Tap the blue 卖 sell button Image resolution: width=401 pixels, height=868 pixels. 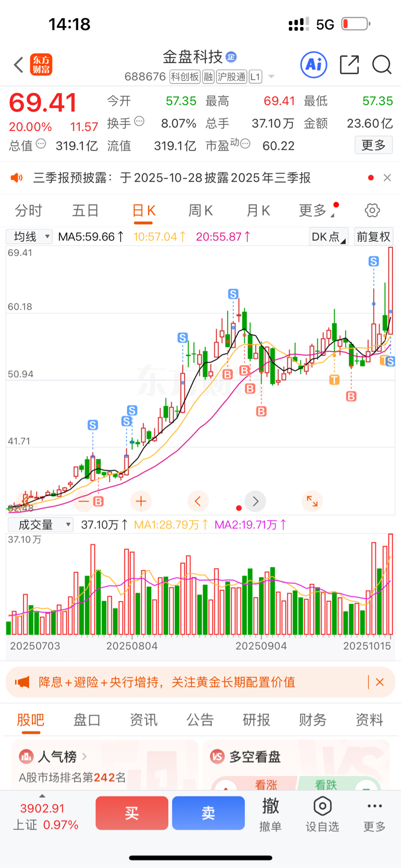(x=208, y=813)
